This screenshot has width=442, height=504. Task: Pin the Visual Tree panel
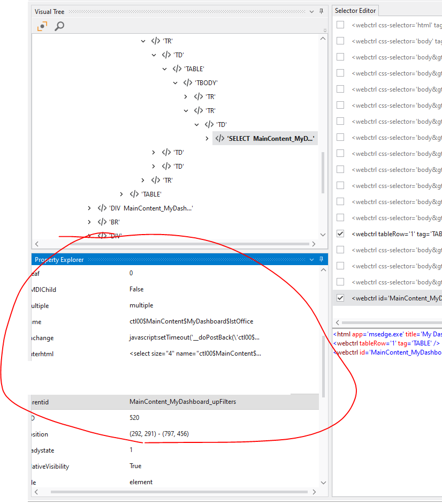click(x=321, y=11)
